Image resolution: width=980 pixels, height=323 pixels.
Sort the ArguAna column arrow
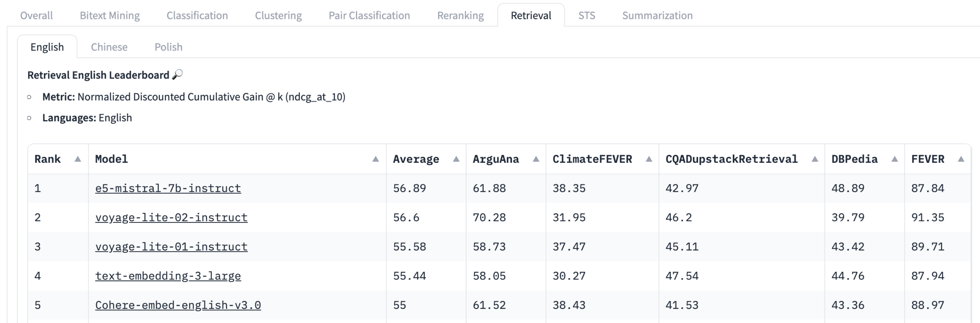[x=536, y=159]
